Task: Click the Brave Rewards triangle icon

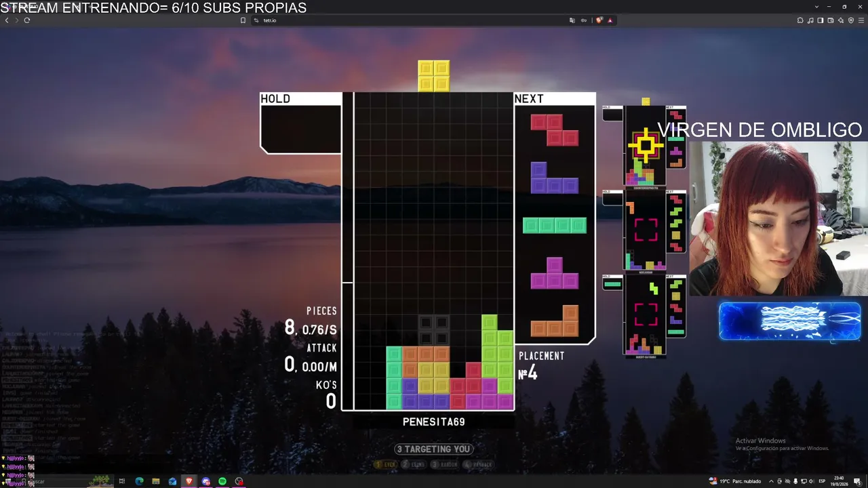Action: pyautogui.click(x=610, y=20)
